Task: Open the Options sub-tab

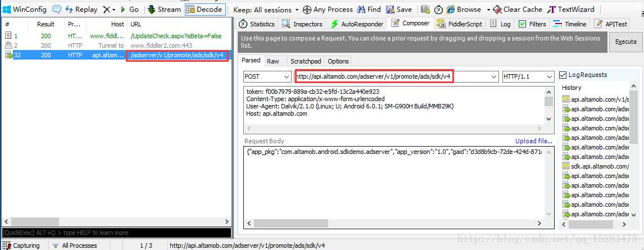Action: coord(338,61)
